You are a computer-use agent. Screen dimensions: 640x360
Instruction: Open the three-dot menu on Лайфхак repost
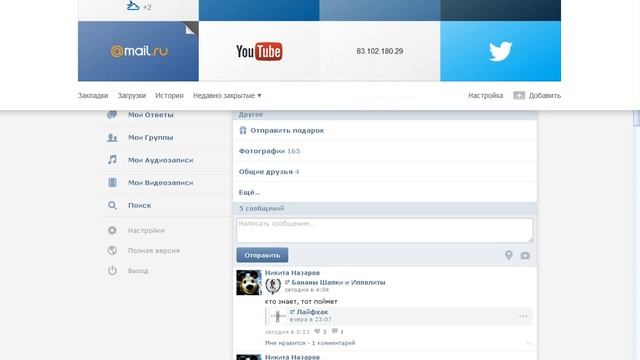pyautogui.click(x=523, y=316)
